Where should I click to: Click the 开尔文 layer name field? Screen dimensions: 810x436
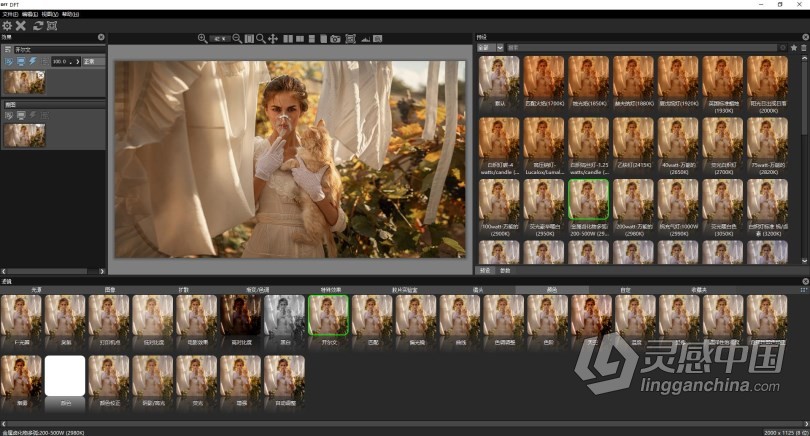click(x=58, y=50)
